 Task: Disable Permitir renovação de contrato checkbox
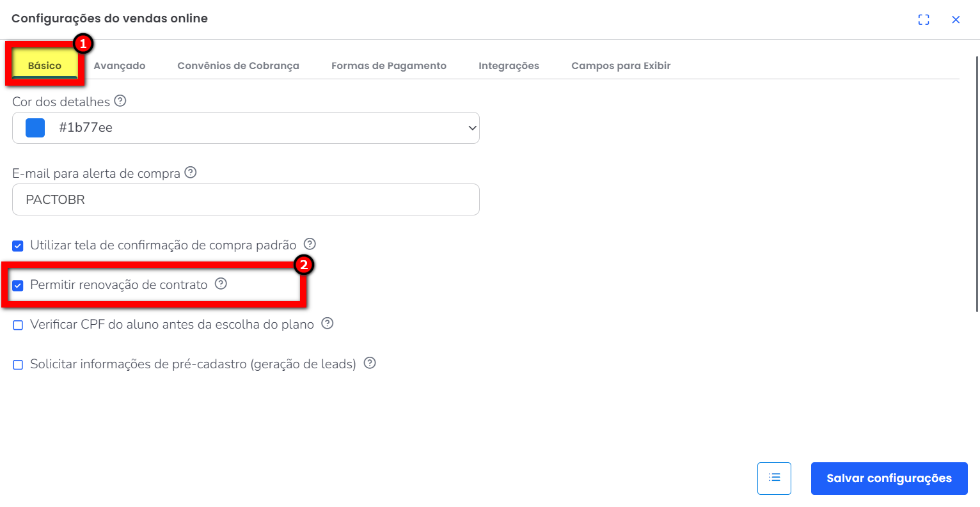pyautogui.click(x=18, y=286)
